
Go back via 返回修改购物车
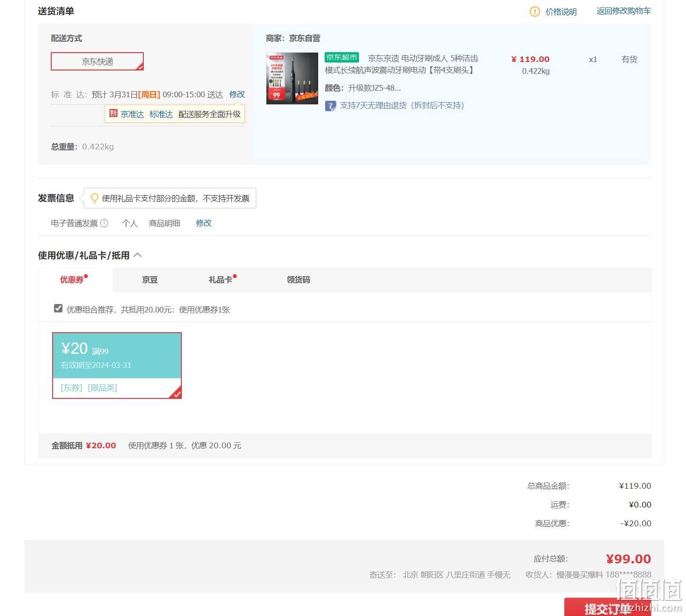624,11
